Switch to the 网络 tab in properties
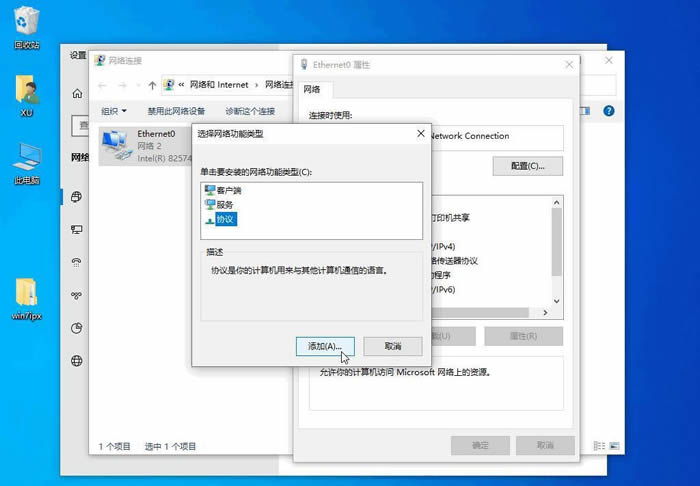This screenshot has width=700, height=486. [x=311, y=89]
